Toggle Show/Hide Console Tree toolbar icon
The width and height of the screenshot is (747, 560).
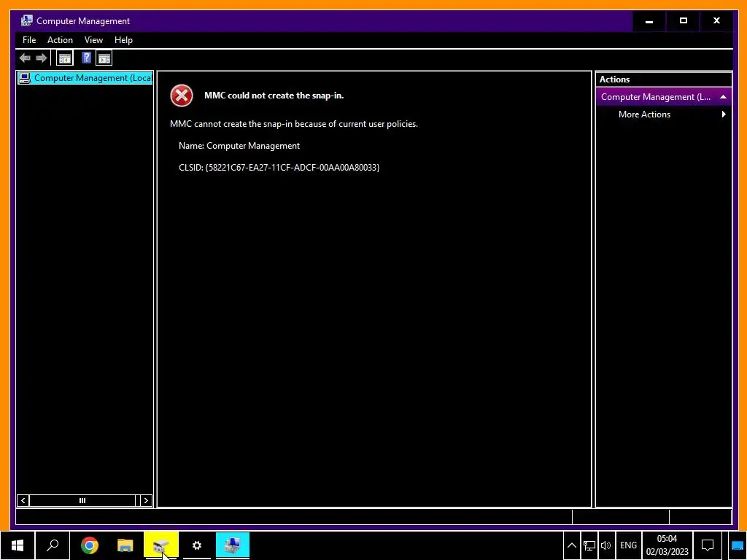point(64,58)
